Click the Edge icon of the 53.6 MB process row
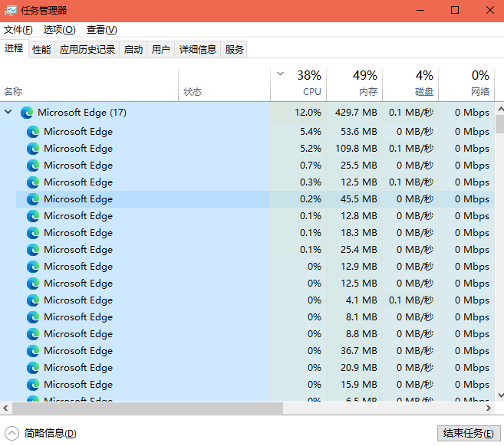Image resolution: width=504 pixels, height=446 pixels. click(x=33, y=132)
